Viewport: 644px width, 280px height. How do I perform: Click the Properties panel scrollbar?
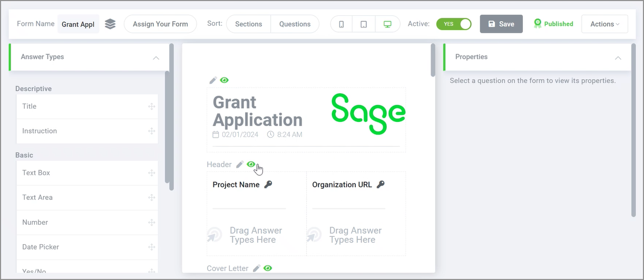point(633,130)
